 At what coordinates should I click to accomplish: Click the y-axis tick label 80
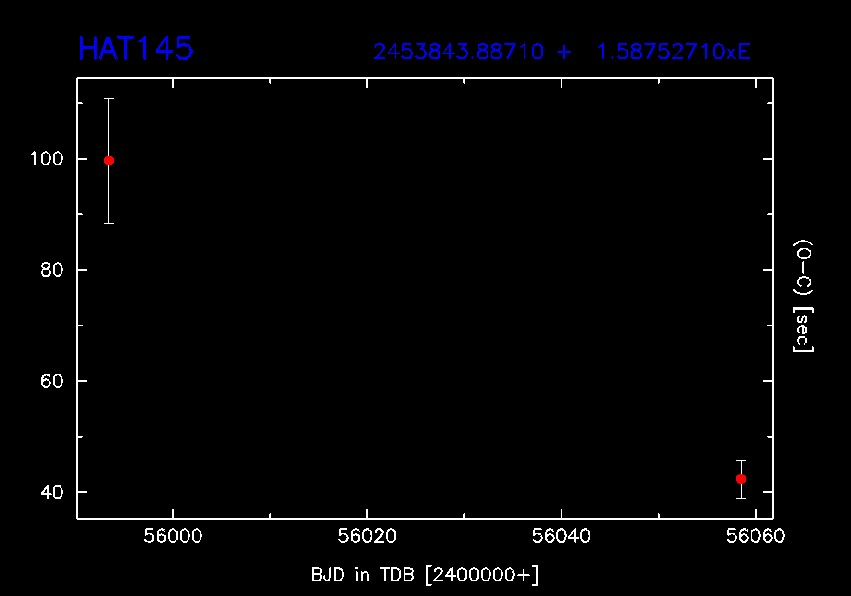point(52,270)
